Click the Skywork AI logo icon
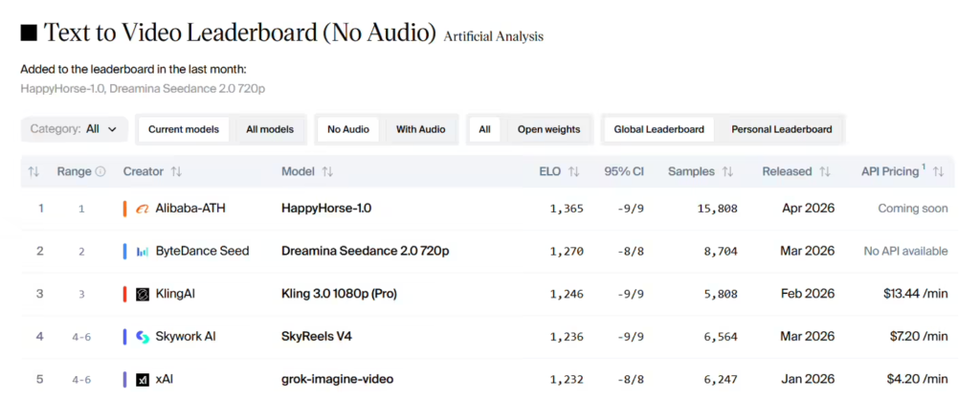 pyautogui.click(x=143, y=337)
